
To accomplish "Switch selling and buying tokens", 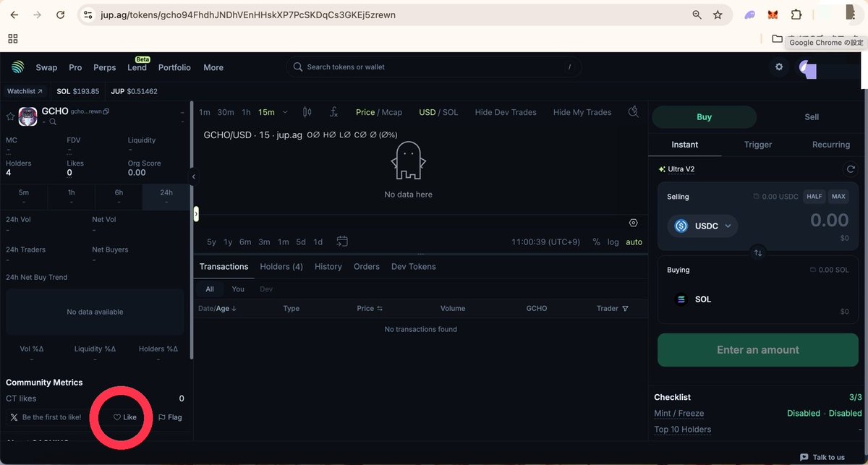I will click(x=758, y=253).
